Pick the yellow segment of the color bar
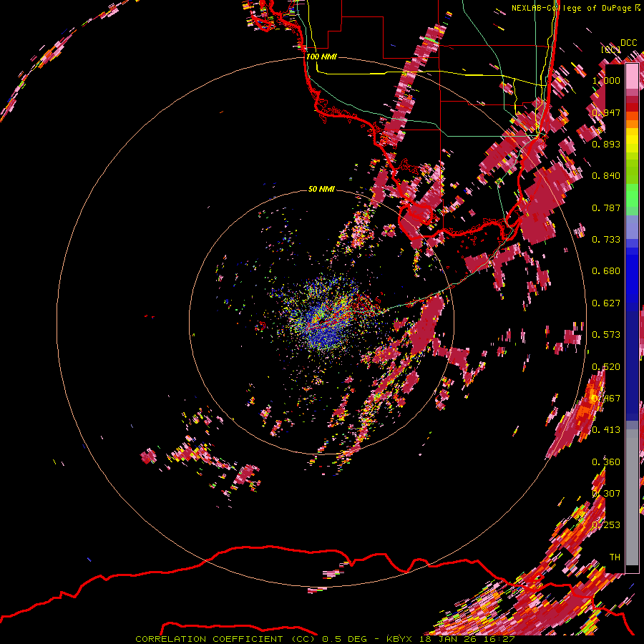 632,140
